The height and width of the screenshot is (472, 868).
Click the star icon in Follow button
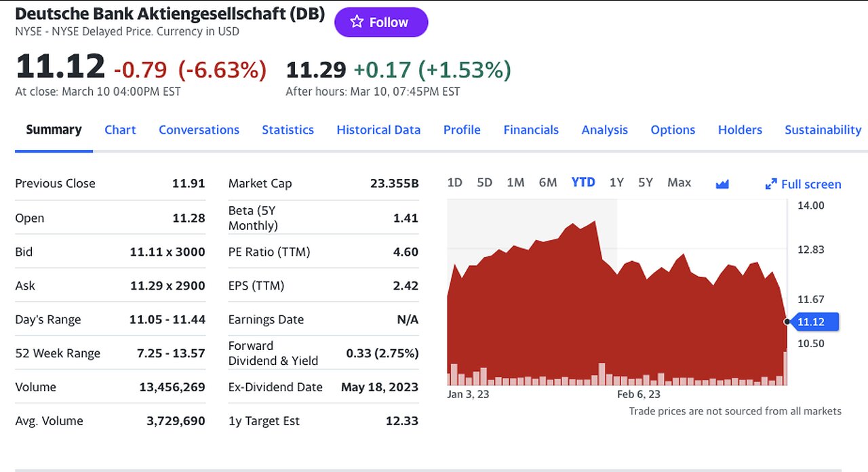(x=357, y=22)
